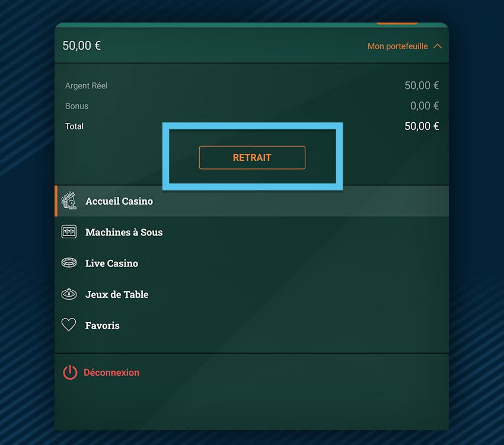Click the red power icon for Déconnexion
Viewport: 504px width, 445px height.
click(x=70, y=373)
